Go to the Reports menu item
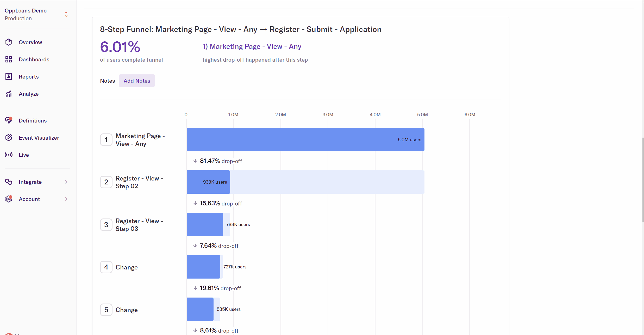Screen dimensions: 644x335 coord(29,76)
